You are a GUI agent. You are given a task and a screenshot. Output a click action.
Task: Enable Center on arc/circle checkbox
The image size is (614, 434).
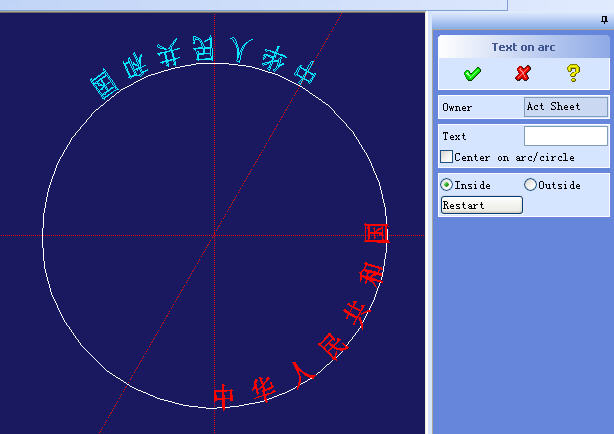click(446, 157)
